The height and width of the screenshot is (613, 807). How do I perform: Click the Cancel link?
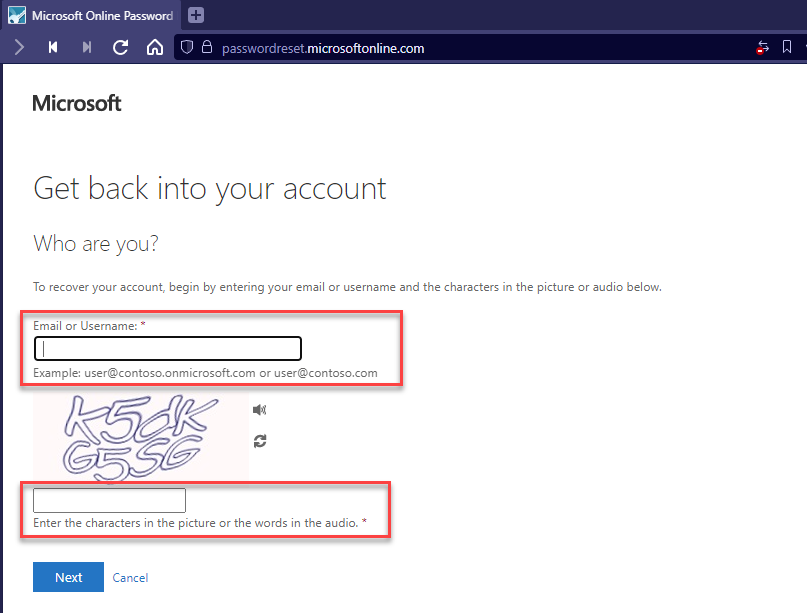130,577
